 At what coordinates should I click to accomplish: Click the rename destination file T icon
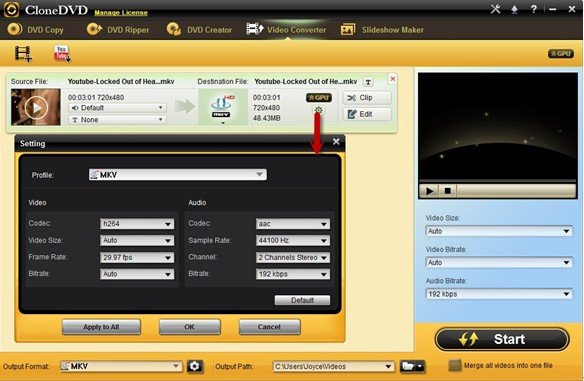click(368, 82)
